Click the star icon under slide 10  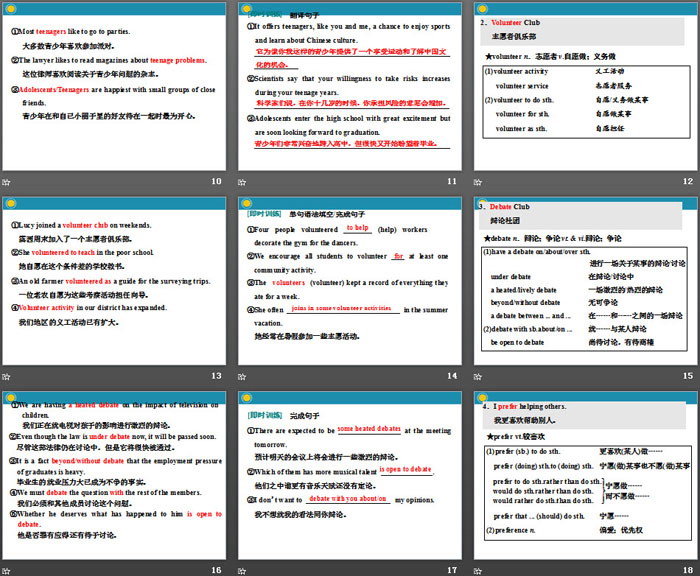click(x=8, y=181)
